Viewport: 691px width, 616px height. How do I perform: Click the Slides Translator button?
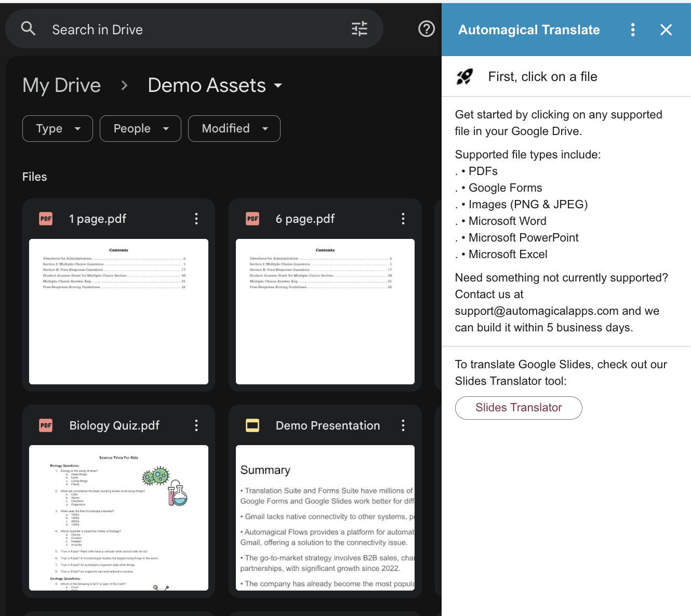[518, 408]
